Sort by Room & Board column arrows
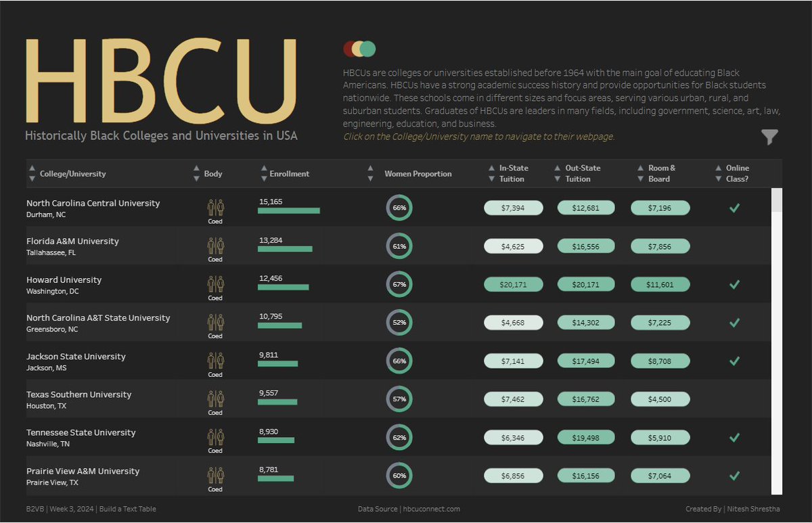The height and width of the screenshot is (523, 812). 641,173
